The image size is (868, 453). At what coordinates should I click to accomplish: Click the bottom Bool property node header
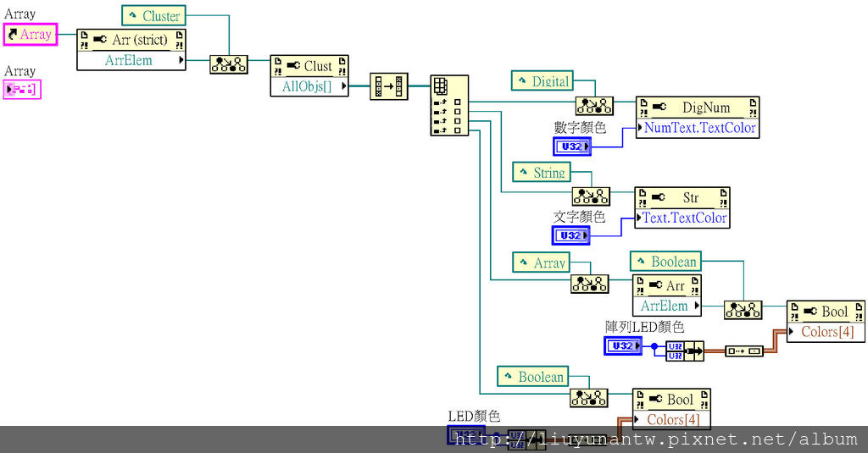(x=671, y=400)
